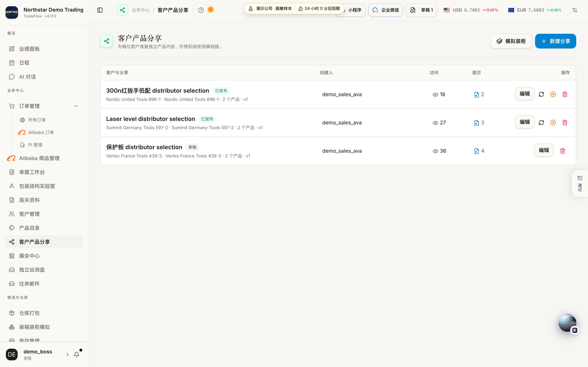Refresh the 300n红扳手低配 share row
Image resolution: width=588 pixels, height=367 pixels.
541,95
